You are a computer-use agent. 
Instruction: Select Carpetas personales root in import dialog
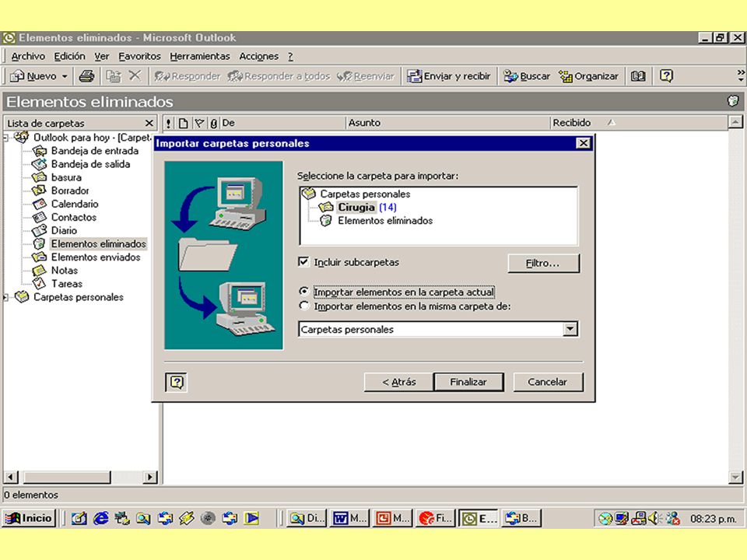point(365,194)
